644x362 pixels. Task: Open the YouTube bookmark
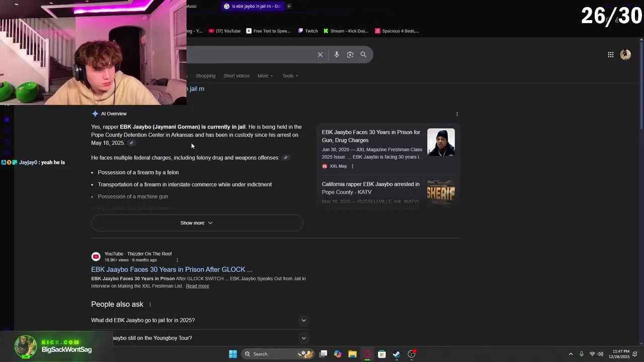click(x=225, y=31)
